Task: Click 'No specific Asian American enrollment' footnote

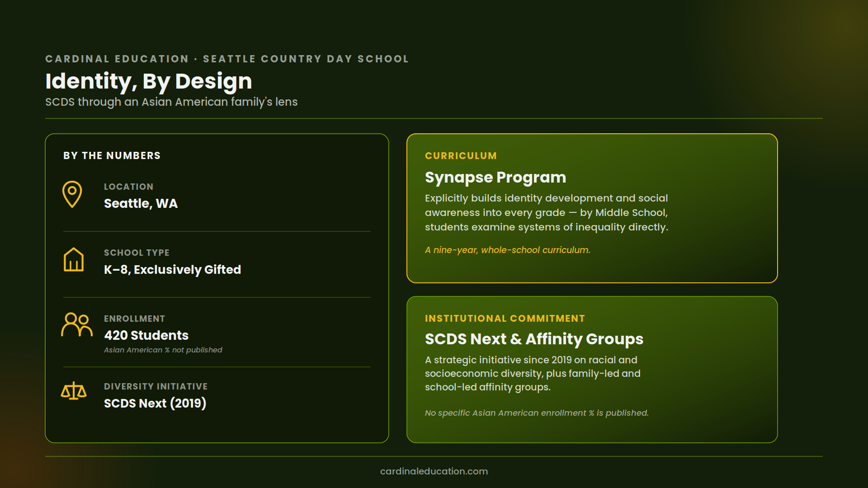Action: 537,413
